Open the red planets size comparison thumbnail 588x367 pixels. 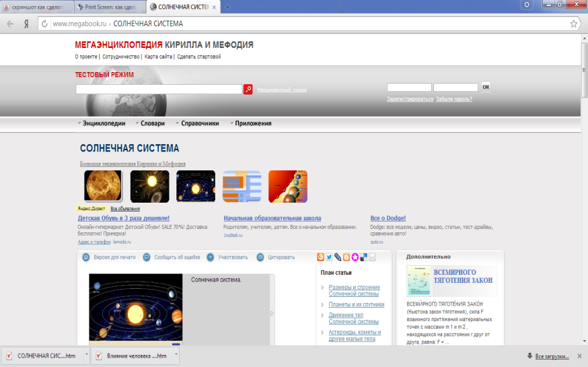pyautogui.click(x=288, y=187)
